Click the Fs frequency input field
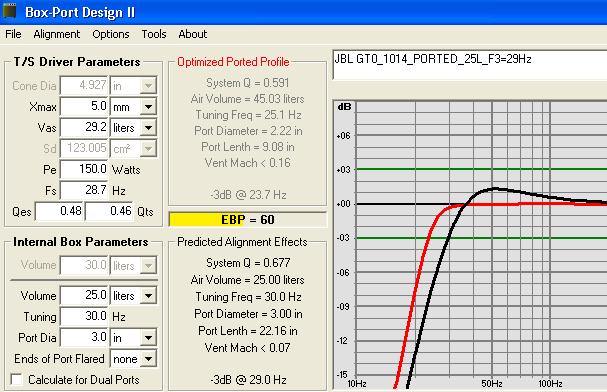607x392 pixels. click(84, 190)
